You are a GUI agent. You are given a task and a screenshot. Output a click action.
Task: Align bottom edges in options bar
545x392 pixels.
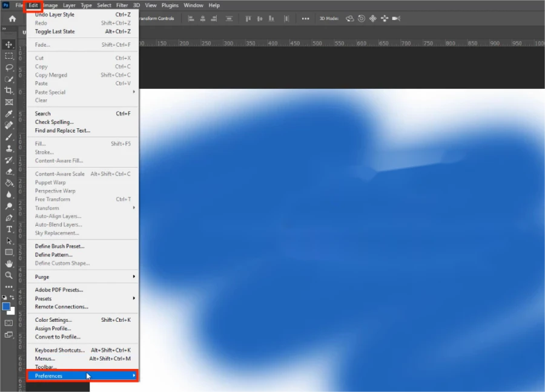[x=271, y=19]
